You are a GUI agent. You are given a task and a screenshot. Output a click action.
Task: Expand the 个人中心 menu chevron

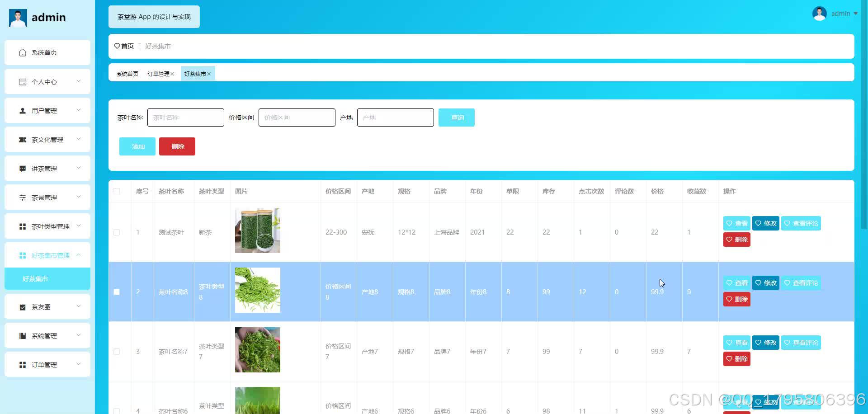click(x=79, y=81)
